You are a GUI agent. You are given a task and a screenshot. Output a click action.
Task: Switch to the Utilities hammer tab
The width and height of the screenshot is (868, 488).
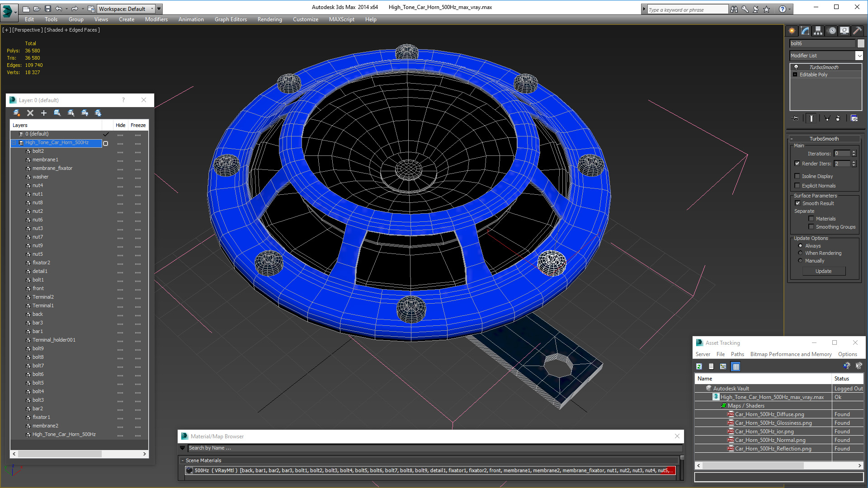click(x=857, y=31)
